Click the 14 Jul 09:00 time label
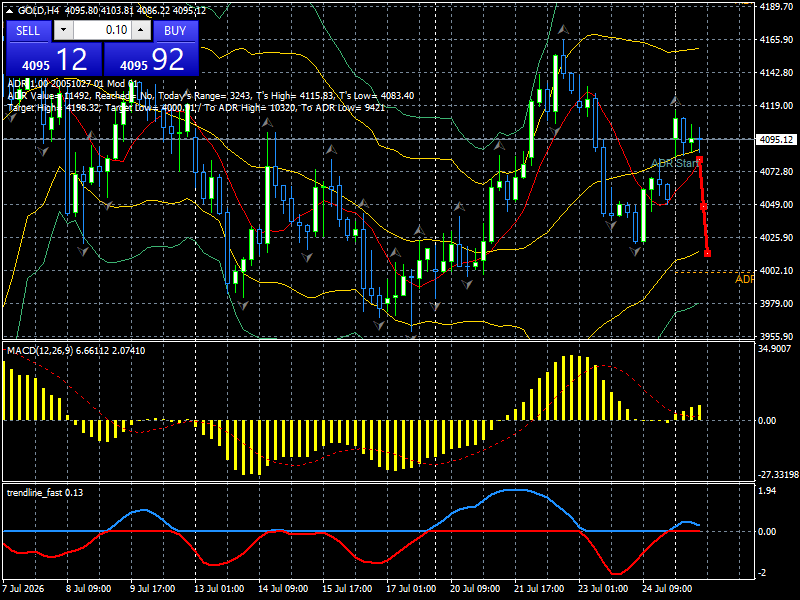Screen dimensions: 800x600 click(283, 589)
